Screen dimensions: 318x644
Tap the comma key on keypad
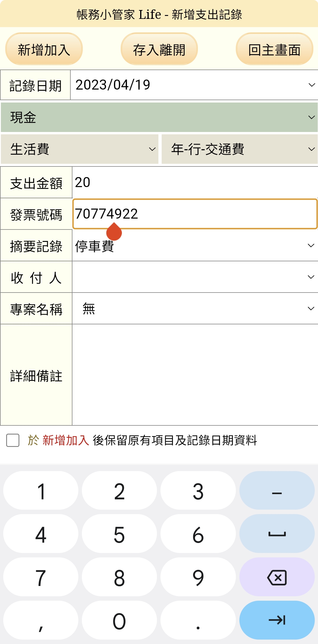pyautogui.click(x=41, y=620)
